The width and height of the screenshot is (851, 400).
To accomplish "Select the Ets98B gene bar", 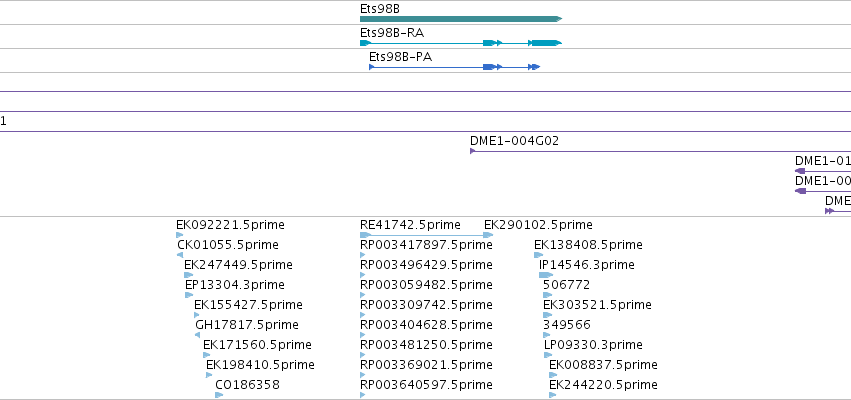I will [461, 19].
